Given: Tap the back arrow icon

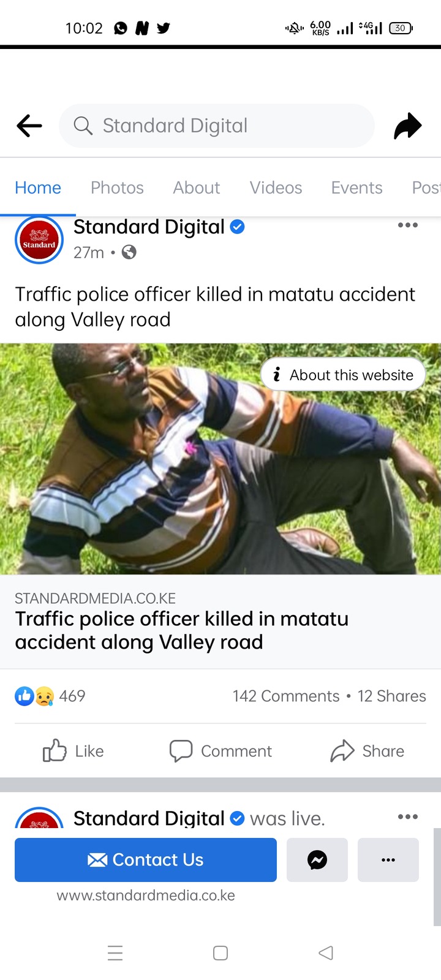Looking at the screenshot, I should [29, 126].
